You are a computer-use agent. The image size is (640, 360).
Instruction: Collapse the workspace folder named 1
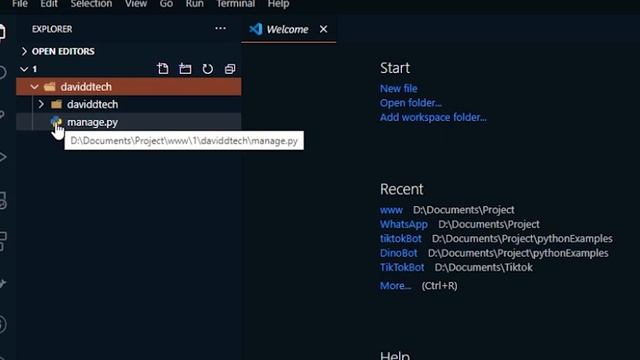(x=24, y=69)
